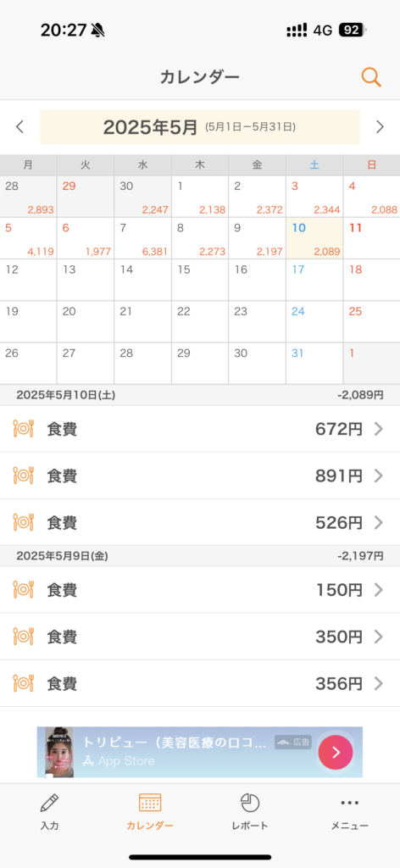
Task: Open the レポート pie chart icon
Action: 250,802
